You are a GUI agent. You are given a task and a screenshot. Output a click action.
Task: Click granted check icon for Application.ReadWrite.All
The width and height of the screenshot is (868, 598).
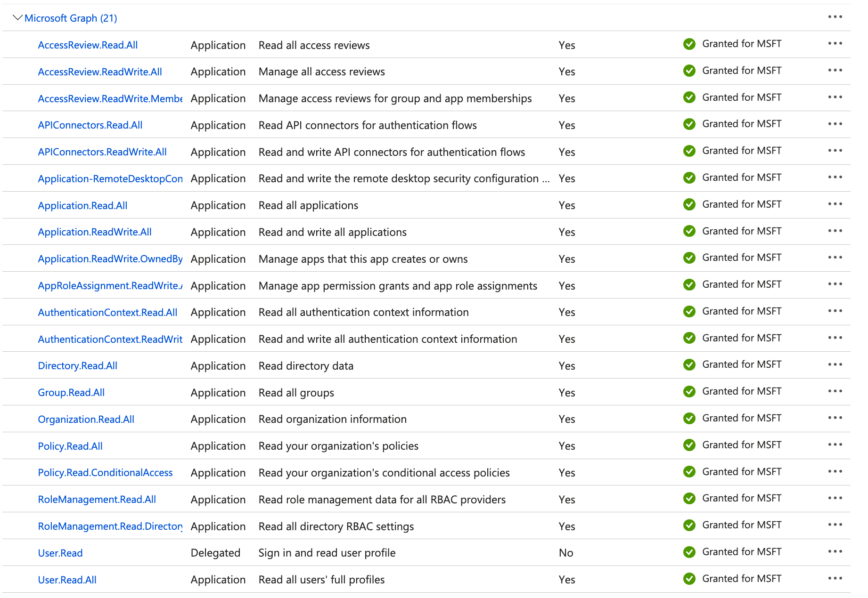click(x=689, y=231)
